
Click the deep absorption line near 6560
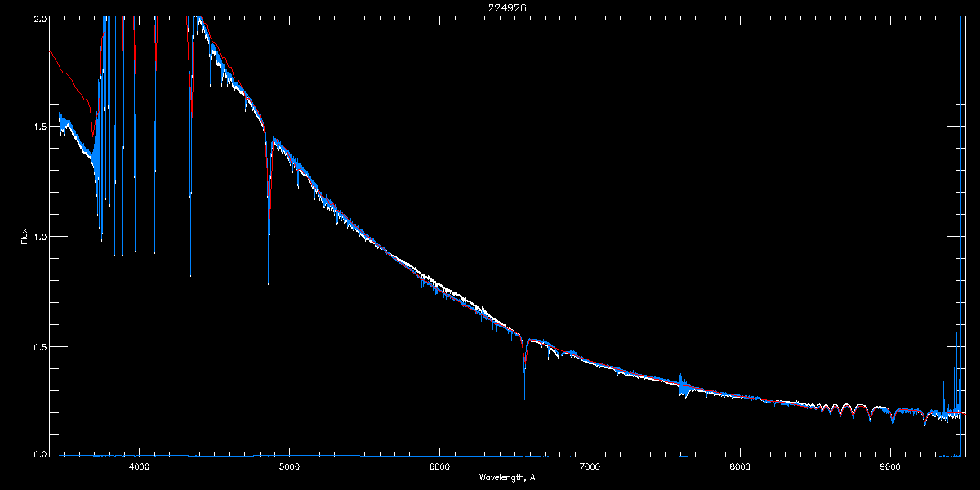pos(524,367)
